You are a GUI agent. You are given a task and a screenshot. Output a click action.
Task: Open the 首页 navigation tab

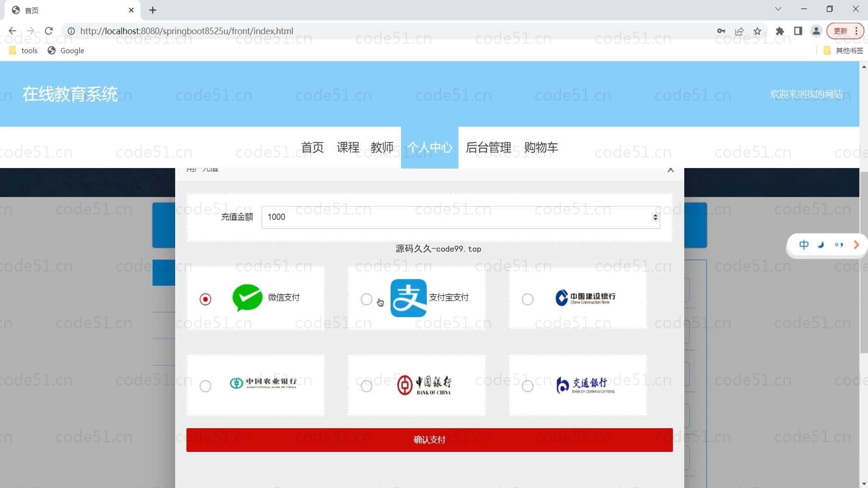(x=312, y=147)
